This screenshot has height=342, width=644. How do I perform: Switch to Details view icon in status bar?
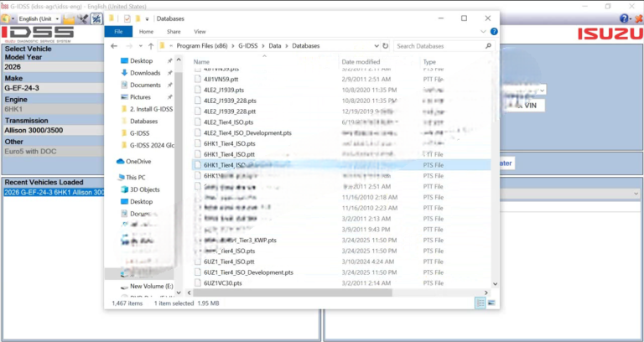[480, 303]
